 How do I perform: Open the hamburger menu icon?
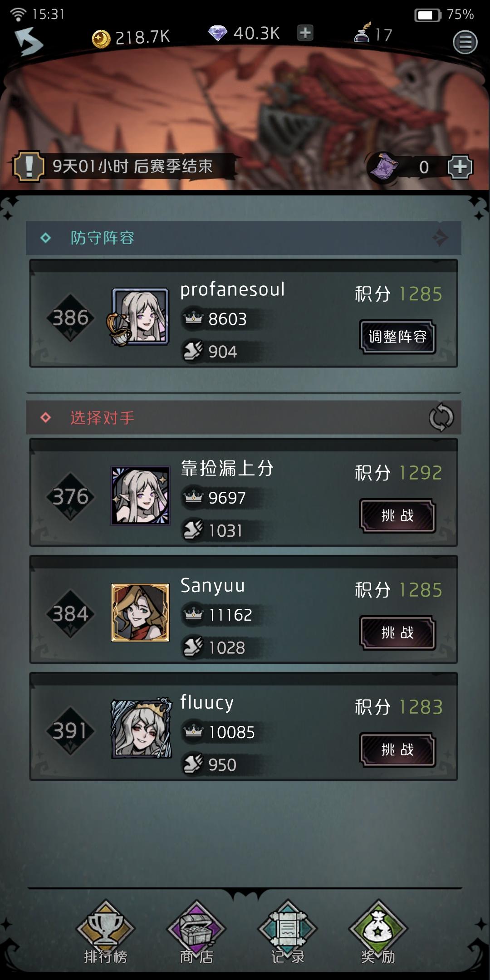point(465,42)
